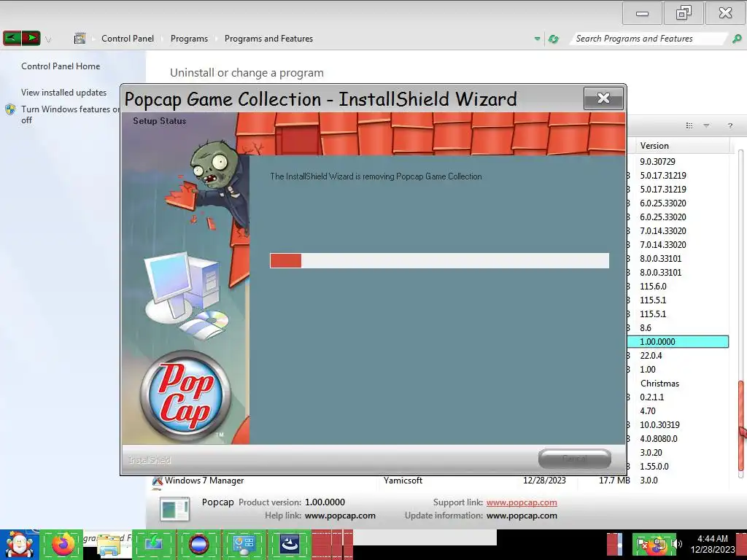Viewport: 747px width, 560px height.
Task: Open Action Center flag in system tray
Action: pos(642,544)
